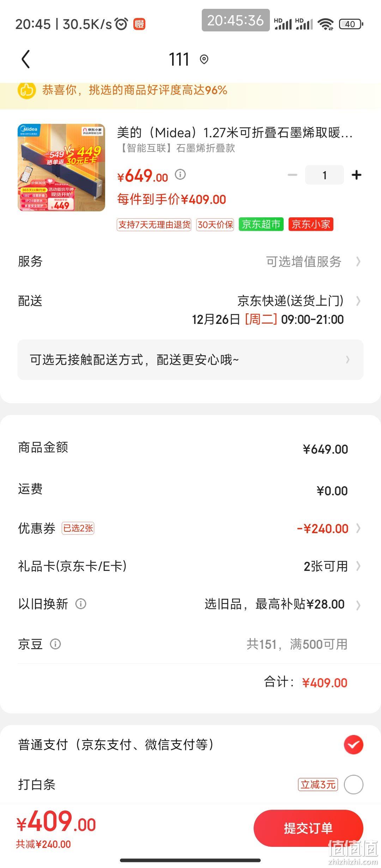Viewport: 381px width, 868px height.
Task: Tap the info icon next to 以旧换新
Action: tap(81, 604)
